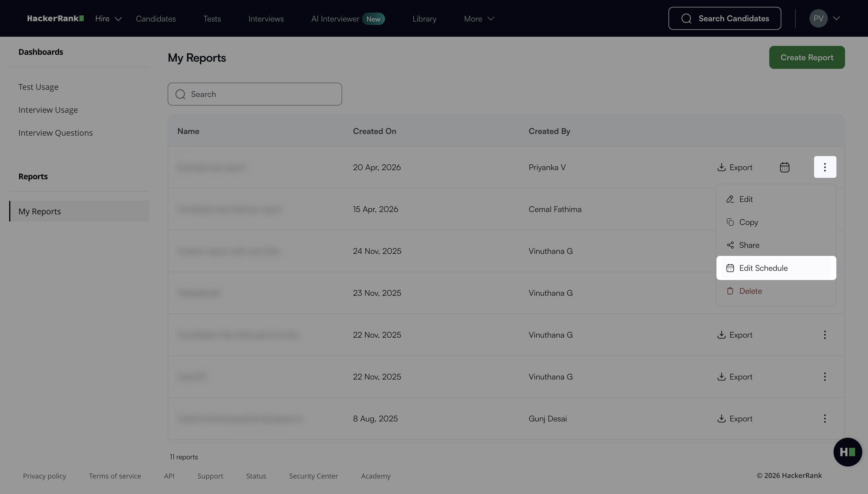Select Share from the context menu
The height and width of the screenshot is (494, 868).
point(749,245)
